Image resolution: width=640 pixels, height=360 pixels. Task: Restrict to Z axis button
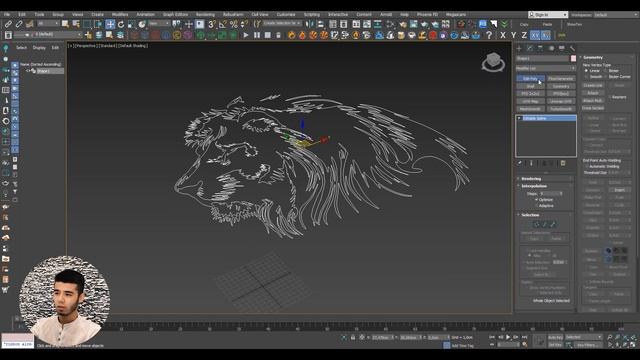[x=524, y=36]
